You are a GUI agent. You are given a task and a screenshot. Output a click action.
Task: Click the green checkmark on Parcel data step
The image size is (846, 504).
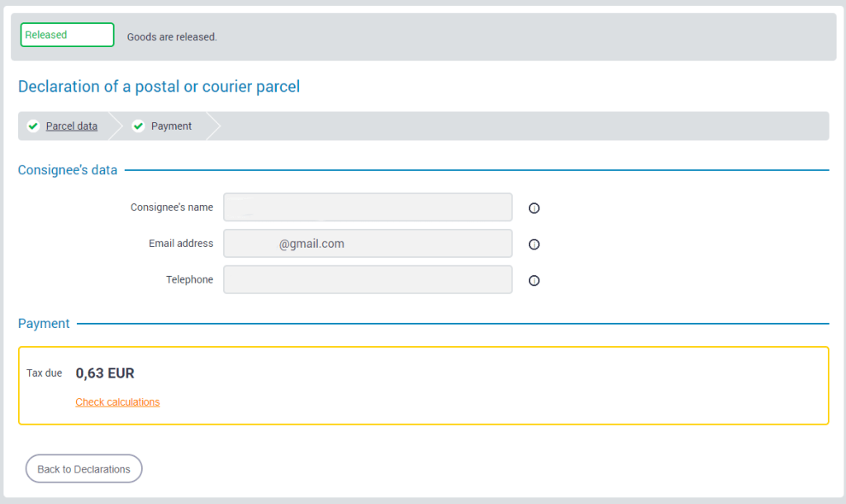point(33,126)
